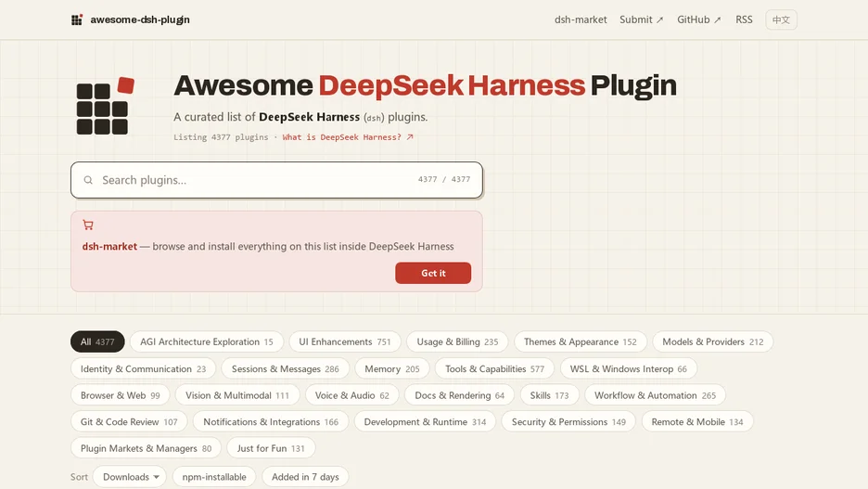Open the Submit link in header
Viewport: 868px width, 489px height.
[x=641, y=19]
